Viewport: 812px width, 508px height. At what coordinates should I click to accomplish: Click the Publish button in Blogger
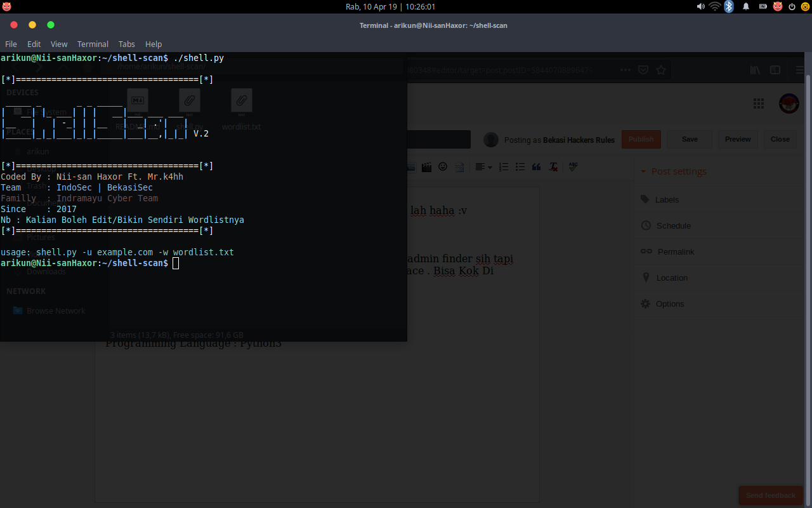tap(641, 139)
